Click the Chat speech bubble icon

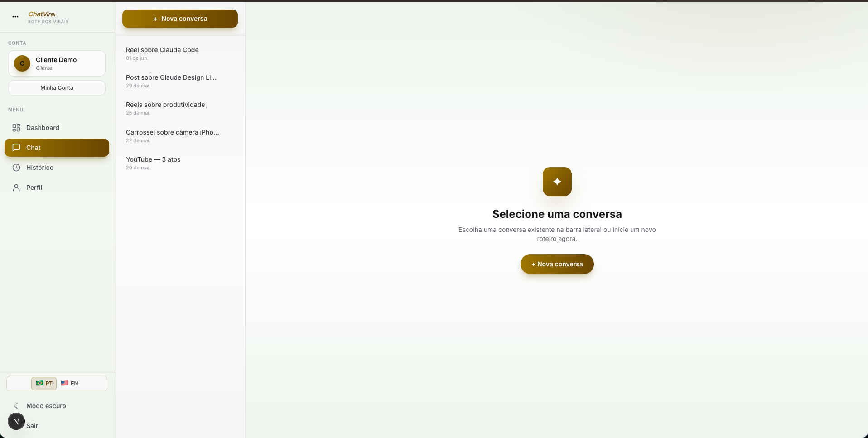[16, 148]
